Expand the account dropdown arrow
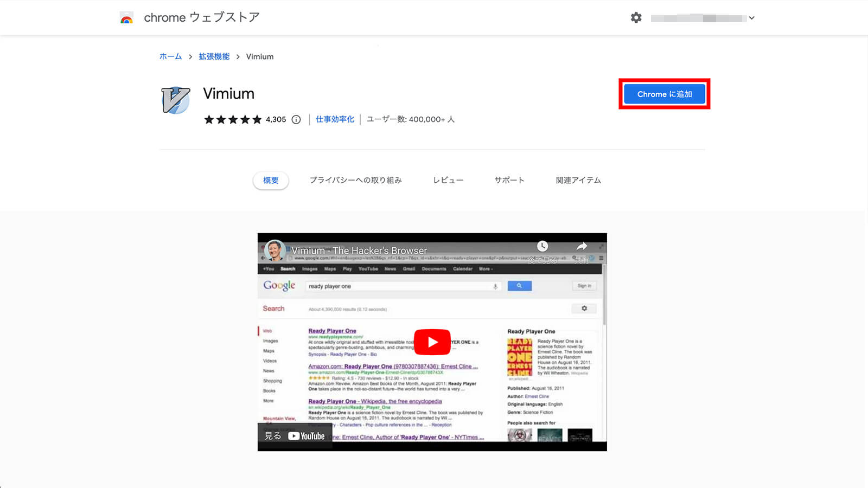 (751, 18)
